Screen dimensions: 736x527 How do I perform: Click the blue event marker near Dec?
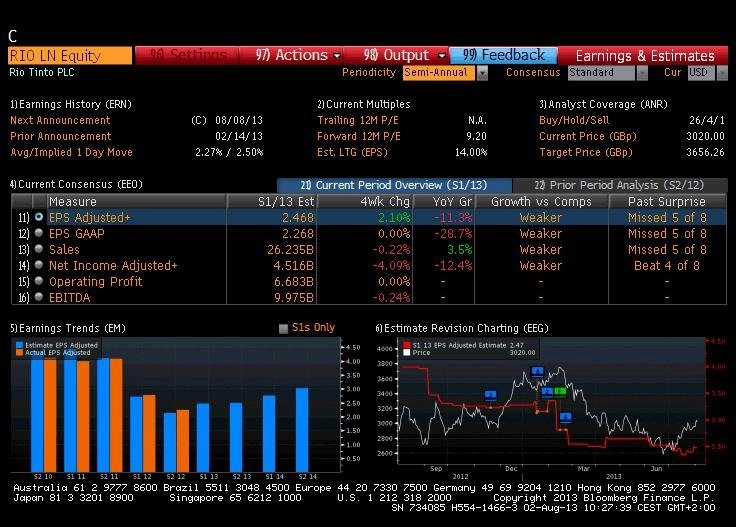pos(491,395)
